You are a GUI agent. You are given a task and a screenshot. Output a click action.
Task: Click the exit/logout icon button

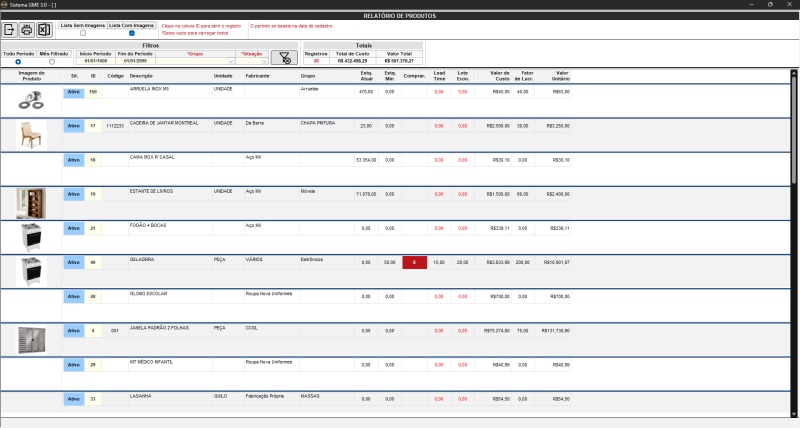point(11,29)
